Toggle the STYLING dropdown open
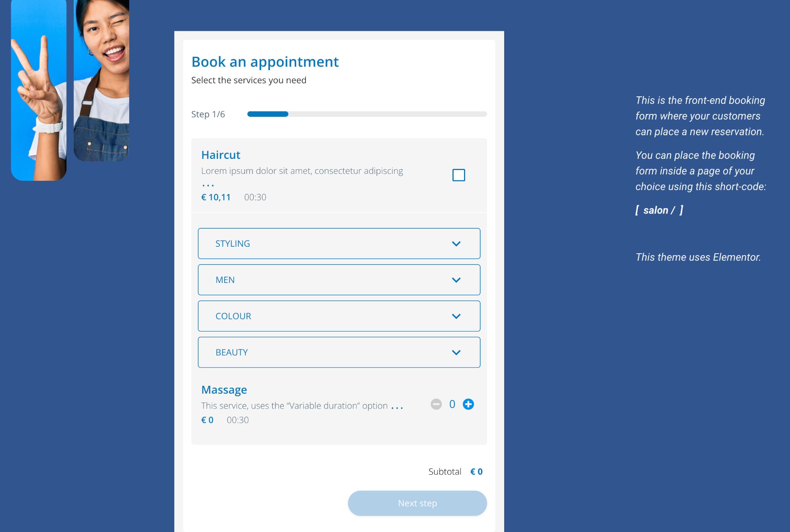The width and height of the screenshot is (790, 532). (x=457, y=243)
